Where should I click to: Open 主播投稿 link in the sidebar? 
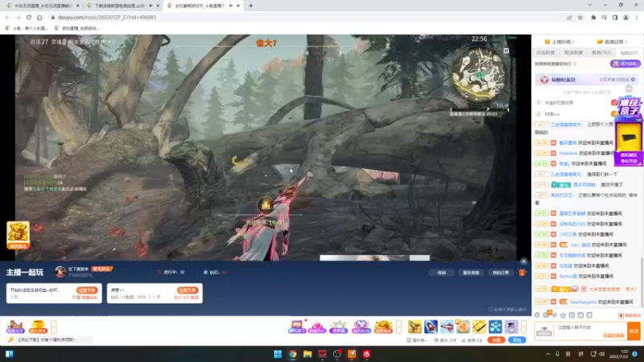[559, 42]
